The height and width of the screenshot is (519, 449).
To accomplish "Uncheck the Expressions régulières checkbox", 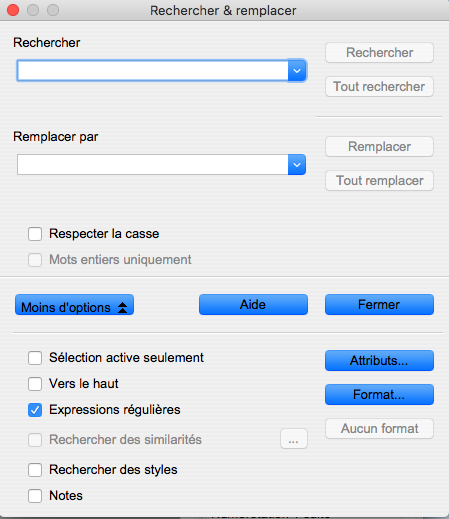I will coord(35,410).
